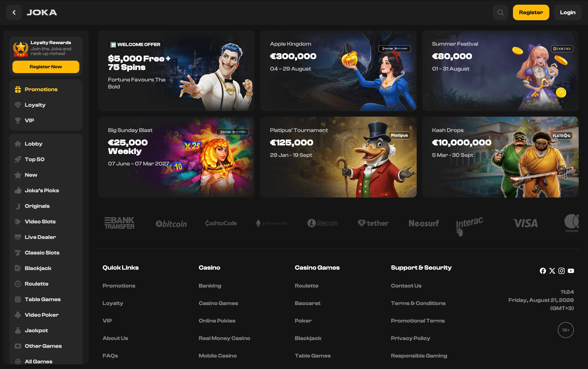Image resolution: width=588 pixels, height=369 pixels.
Task: Click the New star icon
Action: coord(18,175)
